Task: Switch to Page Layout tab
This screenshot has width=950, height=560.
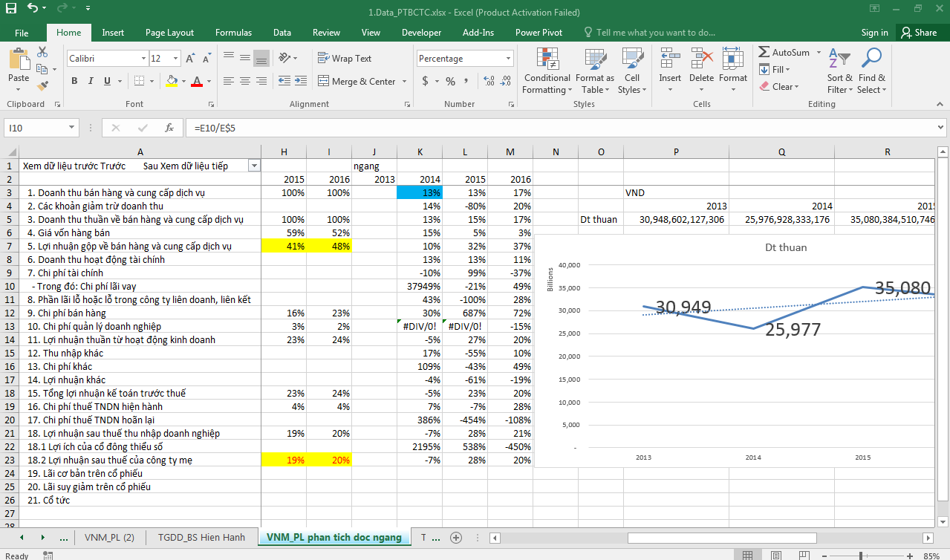Action: point(169,33)
